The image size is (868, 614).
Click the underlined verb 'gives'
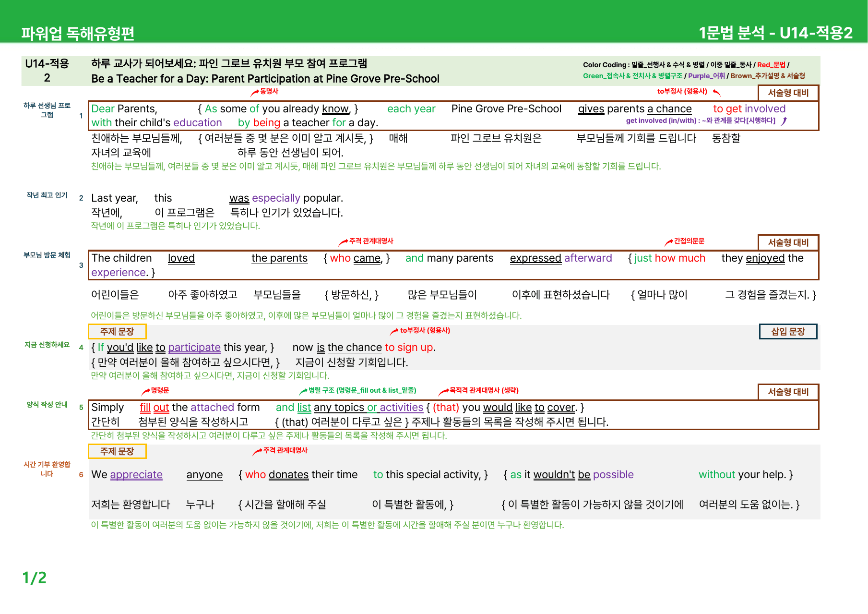(591, 109)
